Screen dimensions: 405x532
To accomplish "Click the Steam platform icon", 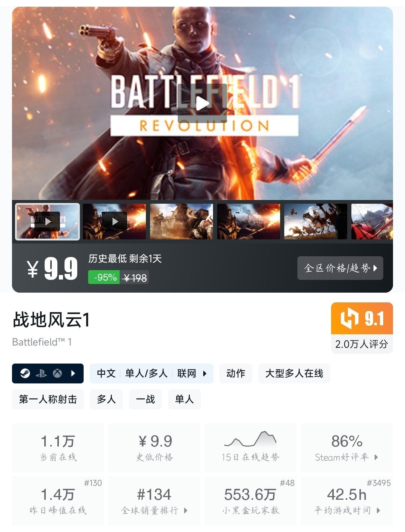I will pyautogui.click(x=25, y=373).
